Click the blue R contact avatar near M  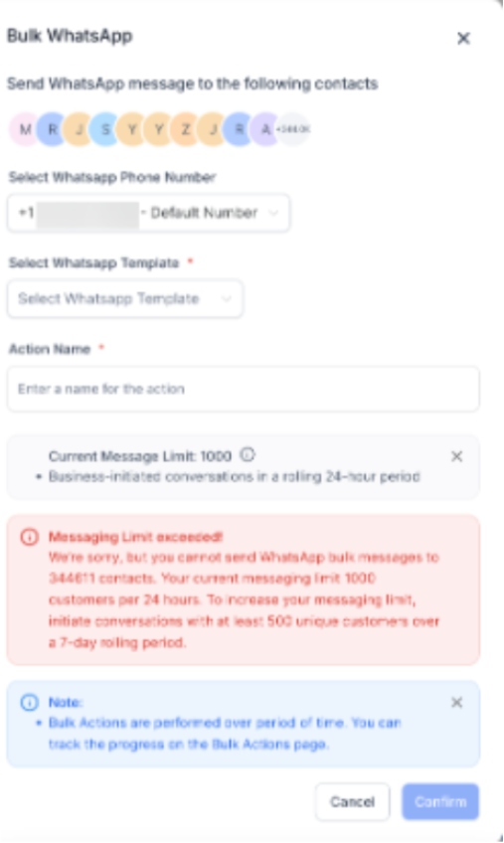52,129
